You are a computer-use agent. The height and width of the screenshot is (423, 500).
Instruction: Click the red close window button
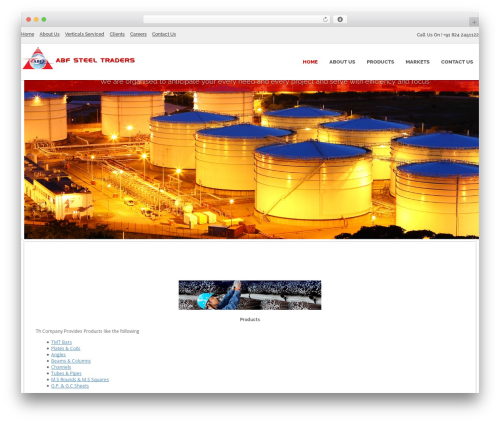pos(29,19)
